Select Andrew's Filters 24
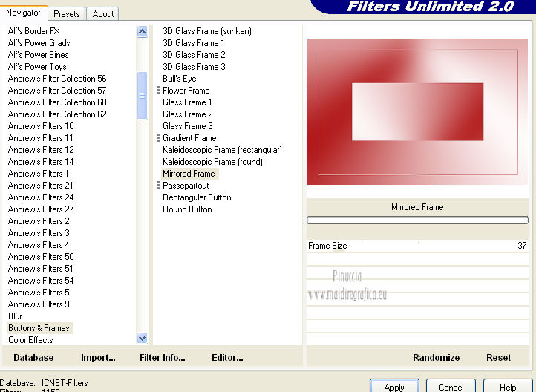 pos(41,197)
